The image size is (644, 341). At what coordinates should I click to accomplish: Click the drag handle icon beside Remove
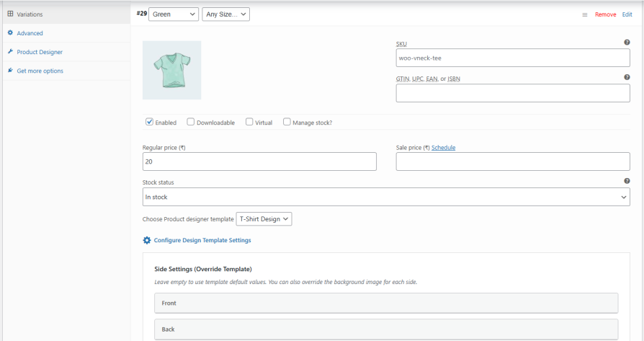(585, 14)
